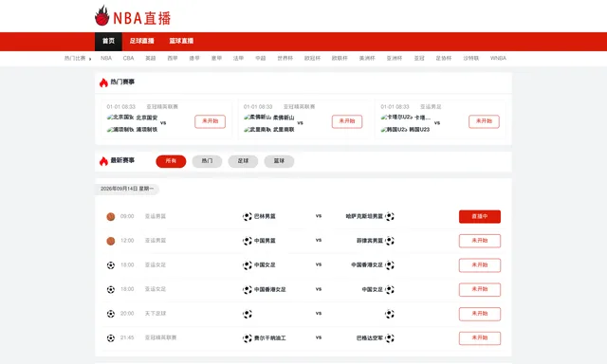Click the 巴林男篮 team logo

tap(248, 217)
